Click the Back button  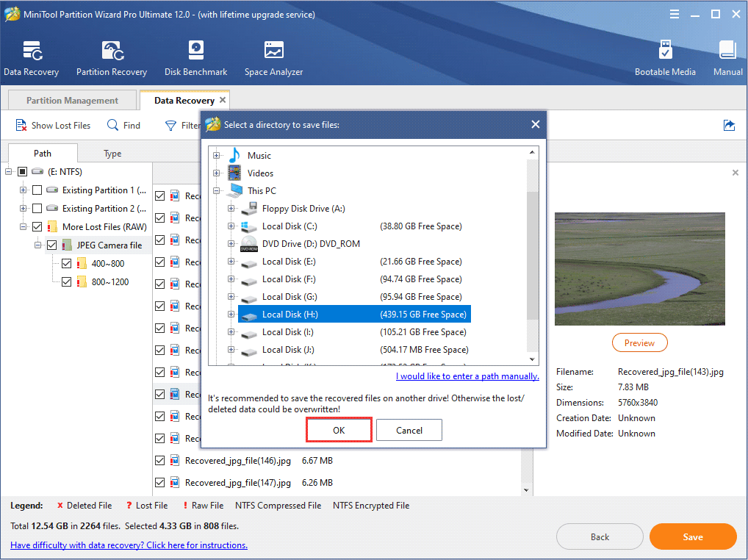click(600, 537)
